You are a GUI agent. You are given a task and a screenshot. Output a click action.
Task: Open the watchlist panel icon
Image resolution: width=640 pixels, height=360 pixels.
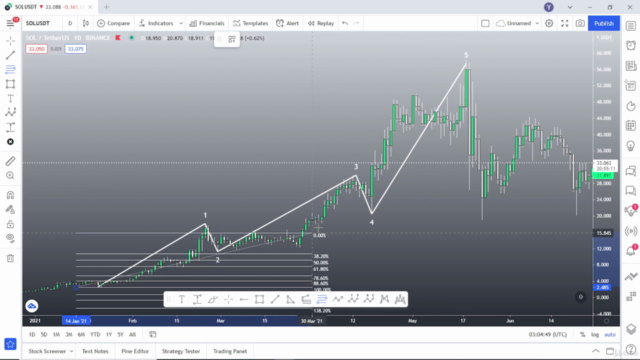click(x=631, y=26)
